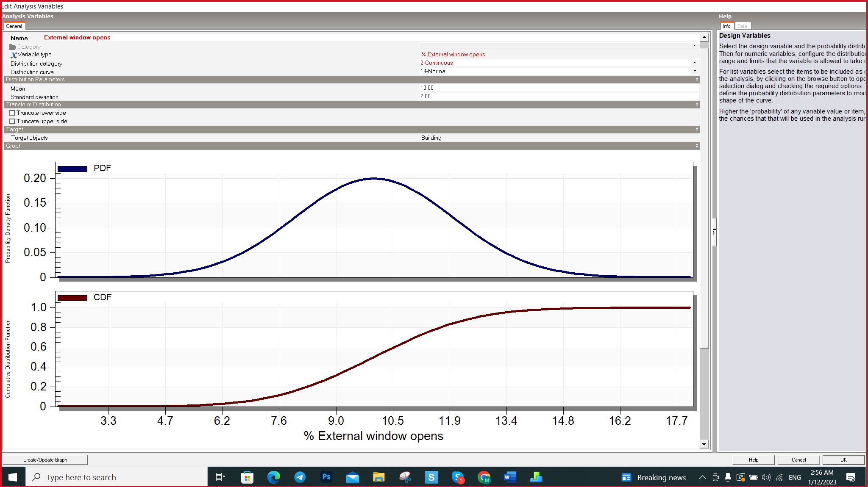This screenshot has height=487, width=868.
Task: Open the Distribution category dropdown
Action: coord(694,63)
